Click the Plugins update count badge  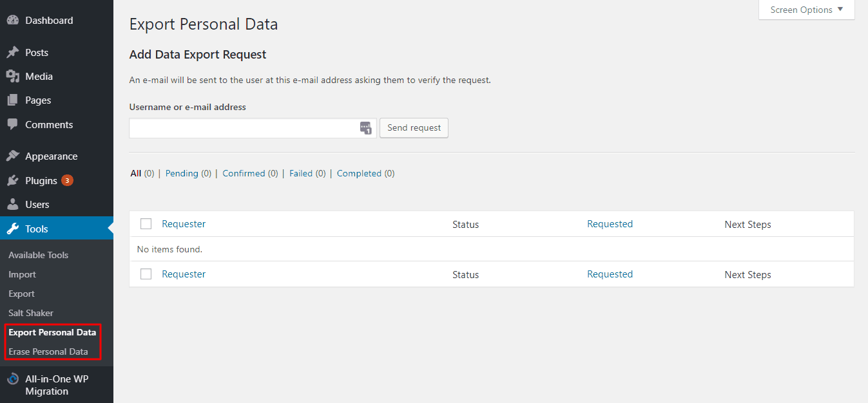pos(67,180)
